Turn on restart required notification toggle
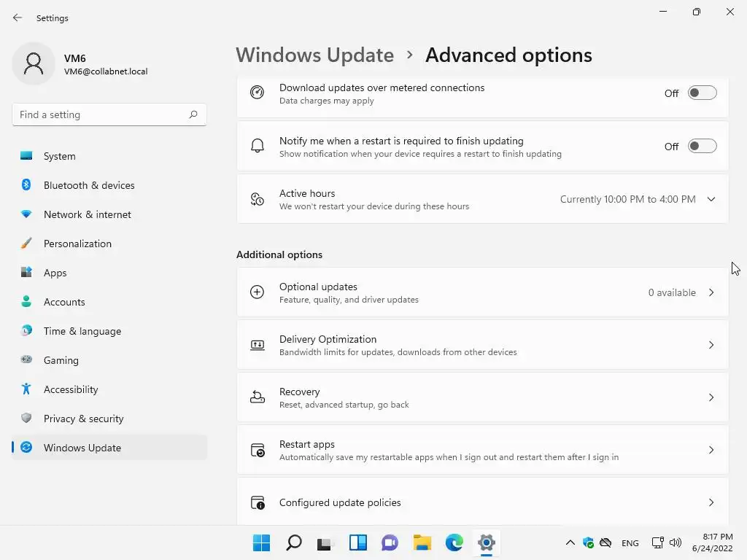 pyautogui.click(x=703, y=146)
